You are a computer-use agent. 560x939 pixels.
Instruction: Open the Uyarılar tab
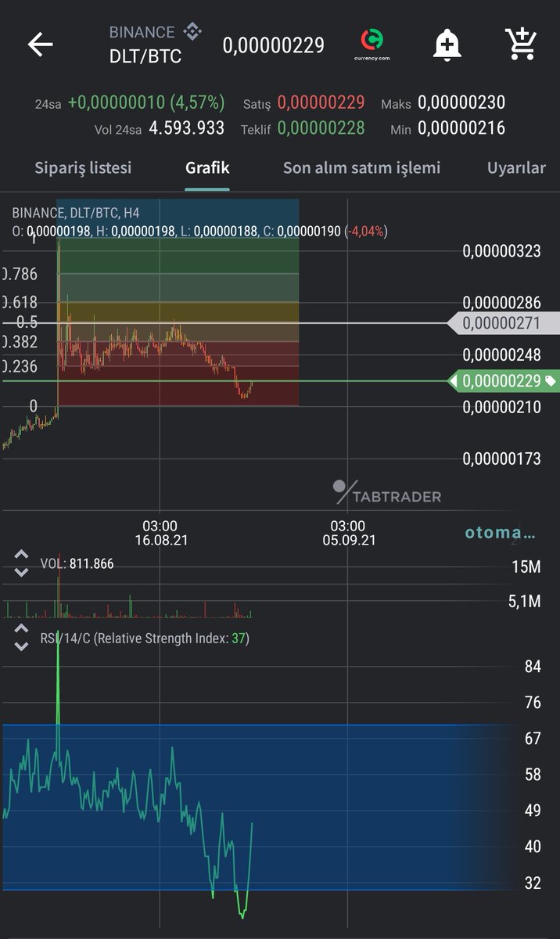click(516, 167)
